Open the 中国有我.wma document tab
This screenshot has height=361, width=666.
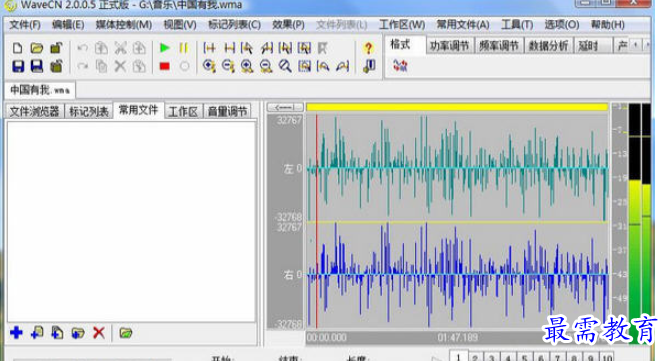pos(40,90)
